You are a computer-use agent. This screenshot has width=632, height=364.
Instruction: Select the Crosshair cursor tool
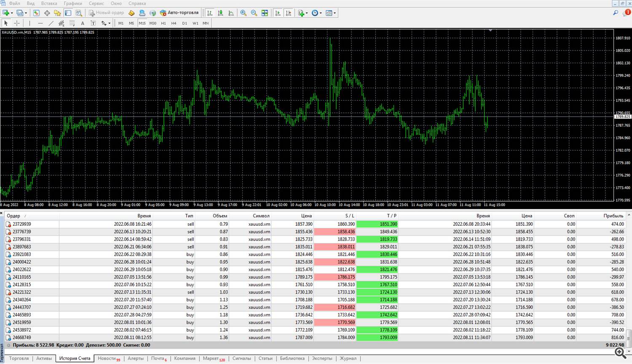17,23
